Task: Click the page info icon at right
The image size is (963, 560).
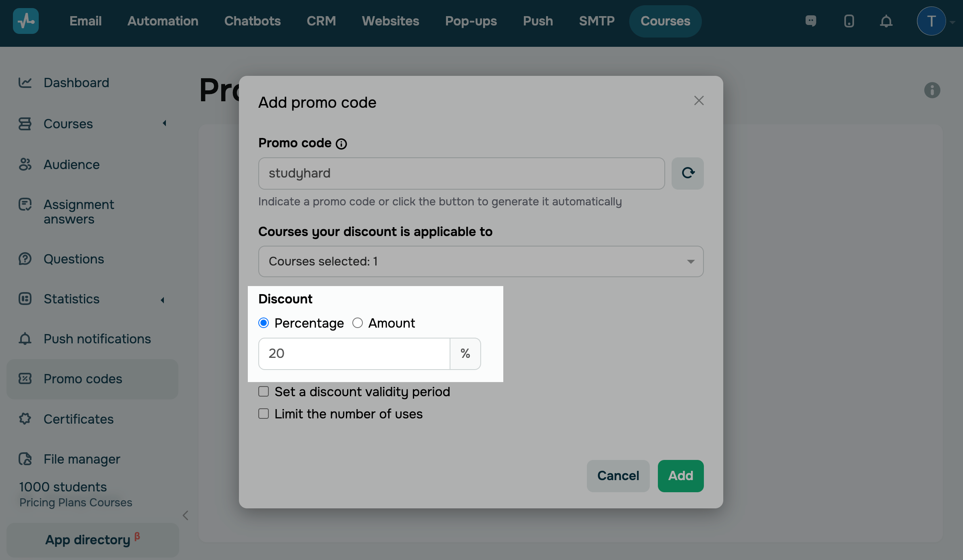Action: [932, 90]
